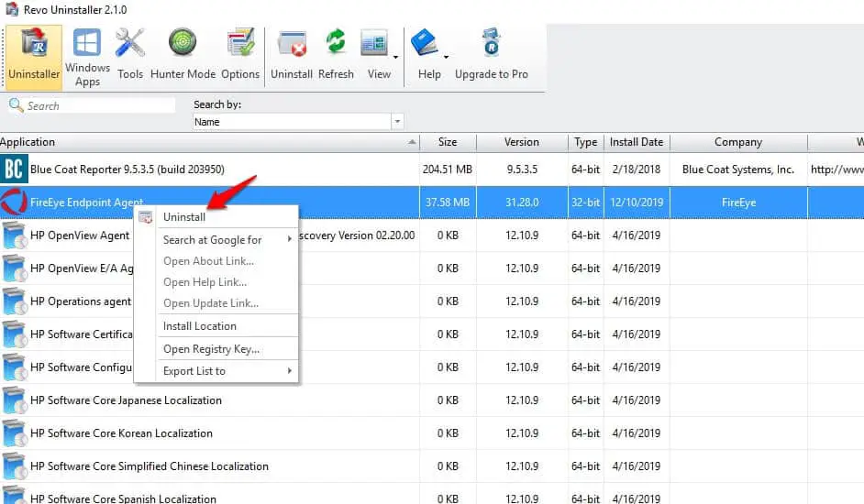864x504 pixels.
Task: Click the FireEye company cell
Action: (738, 203)
